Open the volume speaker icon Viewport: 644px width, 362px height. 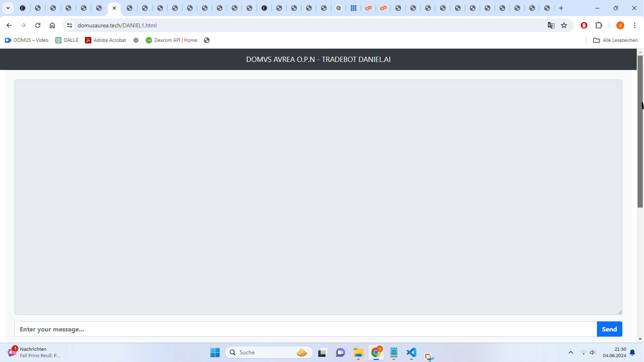593,352
